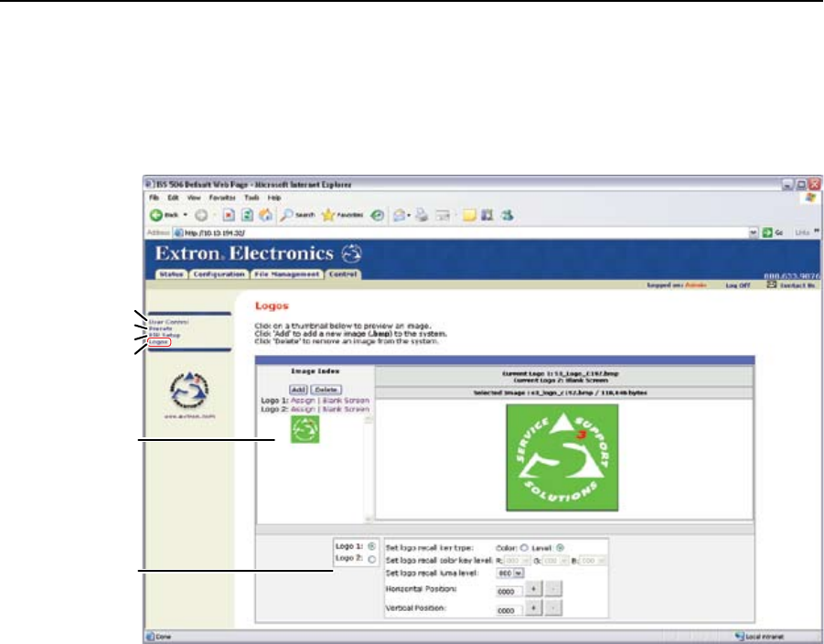Open User Control sidebar link
Viewport: 824px width, 644px height.
[168, 321]
